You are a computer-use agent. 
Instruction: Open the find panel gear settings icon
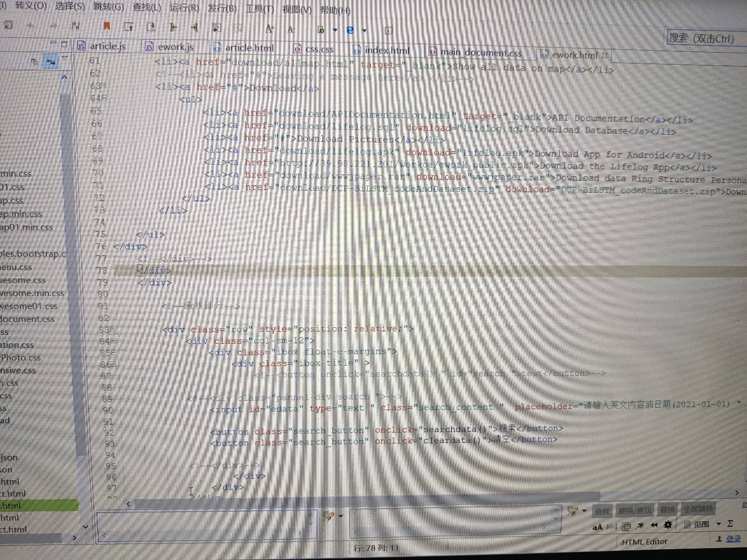pos(668,525)
